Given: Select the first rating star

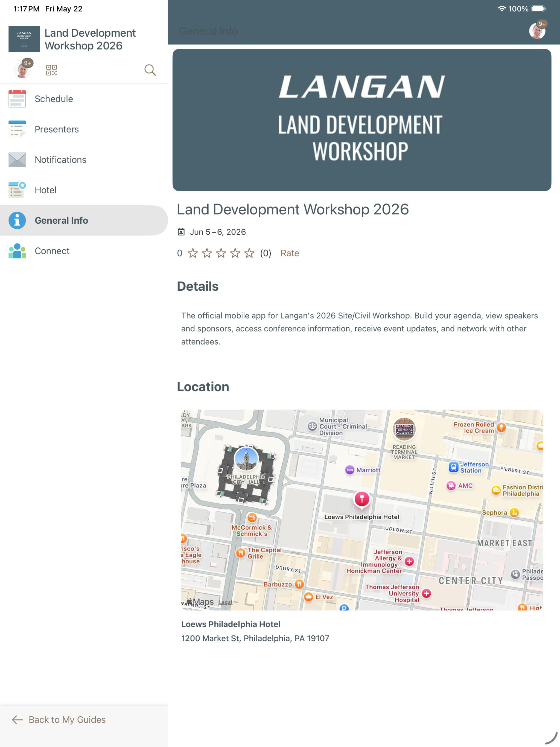Looking at the screenshot, I should click(x=193, y=253).
